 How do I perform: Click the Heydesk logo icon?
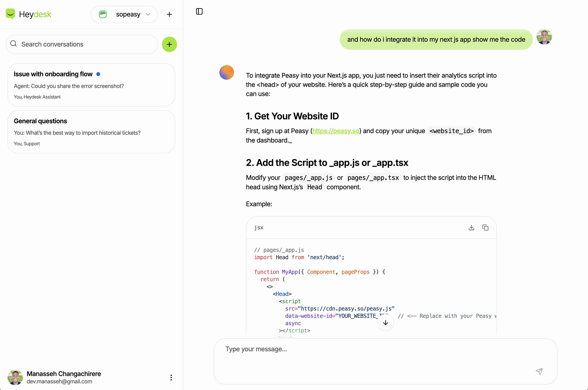pyautogui.click(x=11, y=14)
